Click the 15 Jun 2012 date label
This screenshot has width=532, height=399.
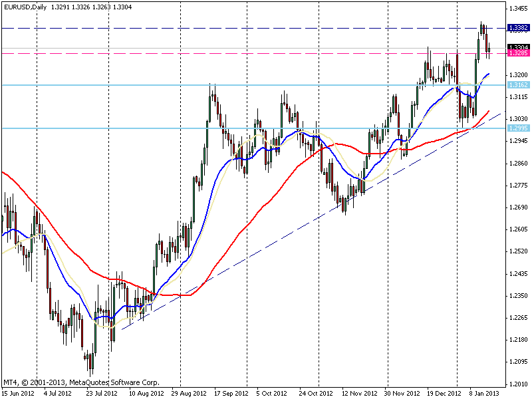tap(18, 393)
